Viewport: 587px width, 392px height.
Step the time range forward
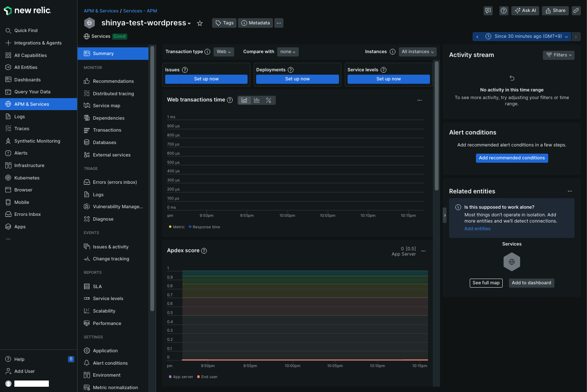[576, 36]
